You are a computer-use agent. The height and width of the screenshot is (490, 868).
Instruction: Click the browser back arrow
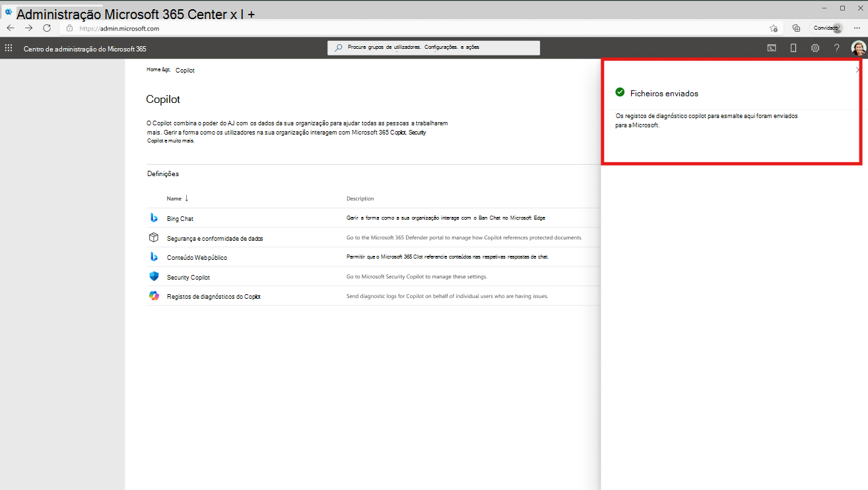click(11, 28)
